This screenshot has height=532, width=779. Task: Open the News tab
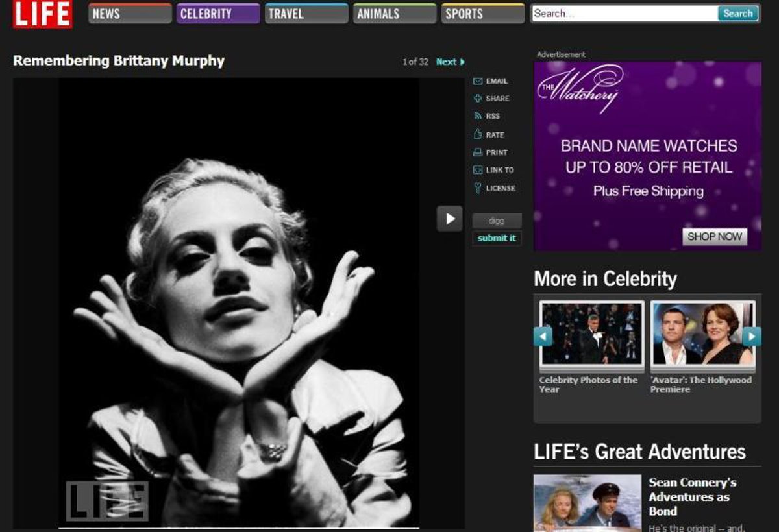[130, 14]
